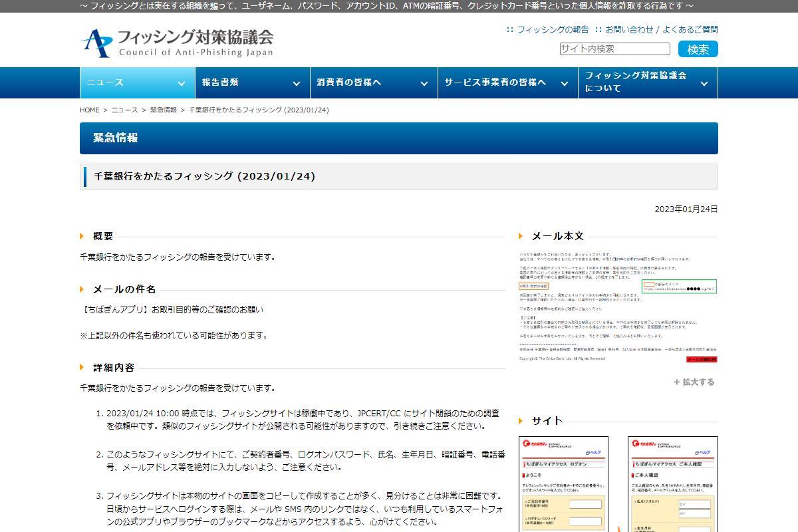
Task: Go to 緊急情報 in the breadcrumb
Action: (164, 110)
